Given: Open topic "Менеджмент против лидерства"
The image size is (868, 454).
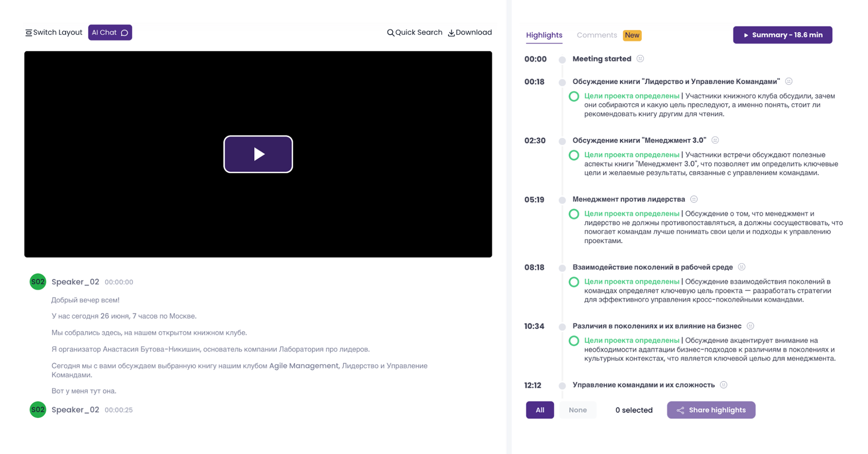Looking at the screenshot, I should [628, 199].
